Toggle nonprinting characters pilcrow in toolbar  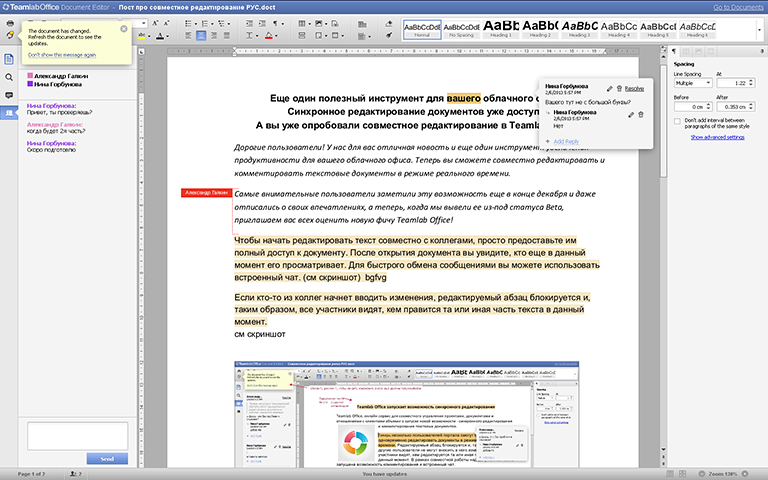point(275,24)
